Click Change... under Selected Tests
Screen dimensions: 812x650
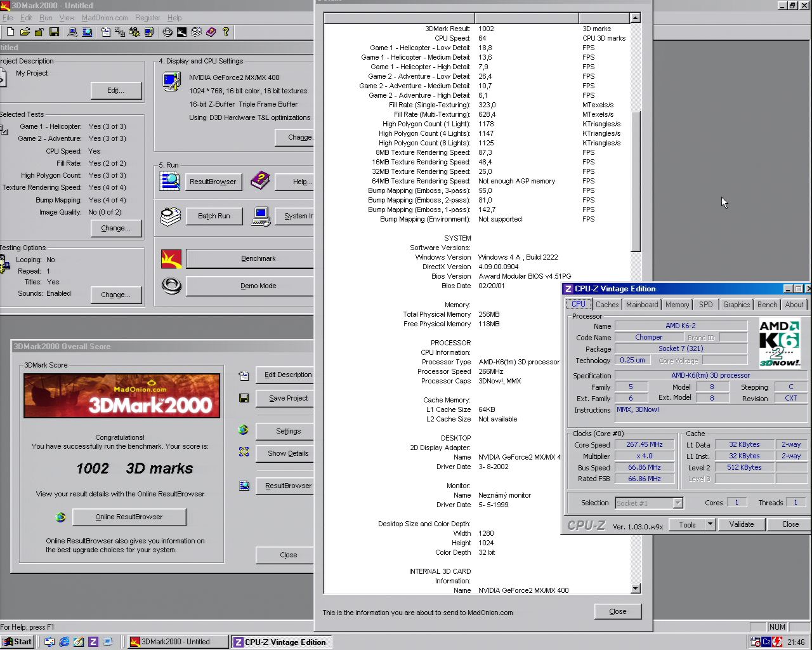pos(115,228)
